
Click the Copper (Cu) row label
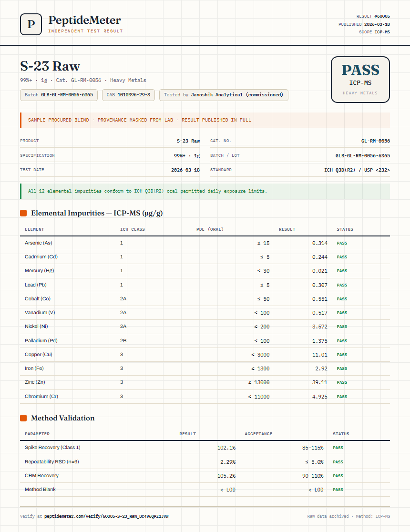38,355
